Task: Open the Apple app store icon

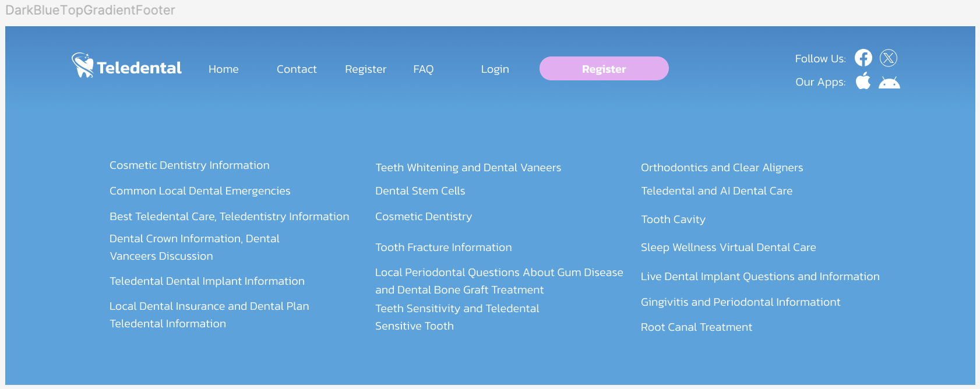Action: point(863,81)
